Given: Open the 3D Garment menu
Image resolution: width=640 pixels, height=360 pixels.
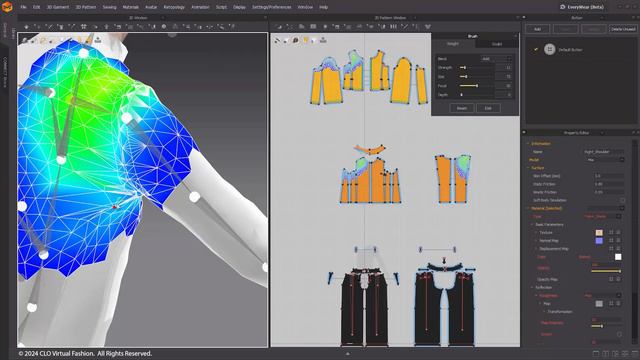Looking at the screenshot, I should point(58,7).
